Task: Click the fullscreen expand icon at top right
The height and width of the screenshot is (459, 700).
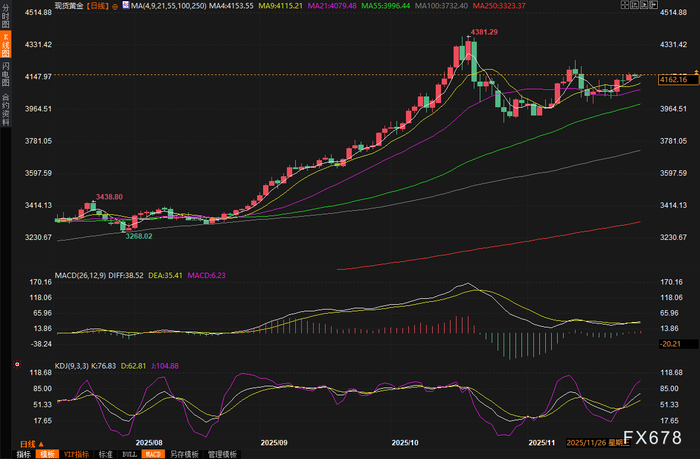Action: 625,4
